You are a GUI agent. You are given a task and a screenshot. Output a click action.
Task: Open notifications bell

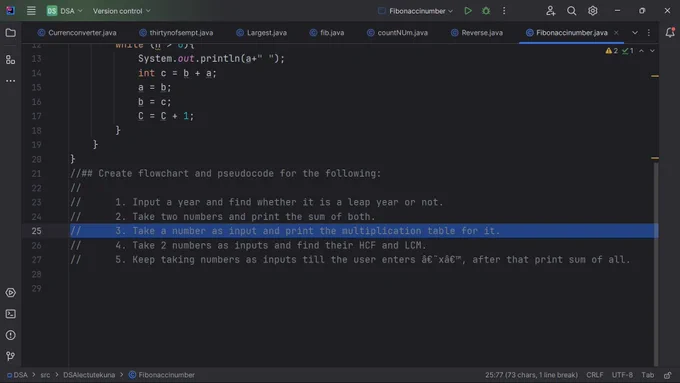[670, 33]
